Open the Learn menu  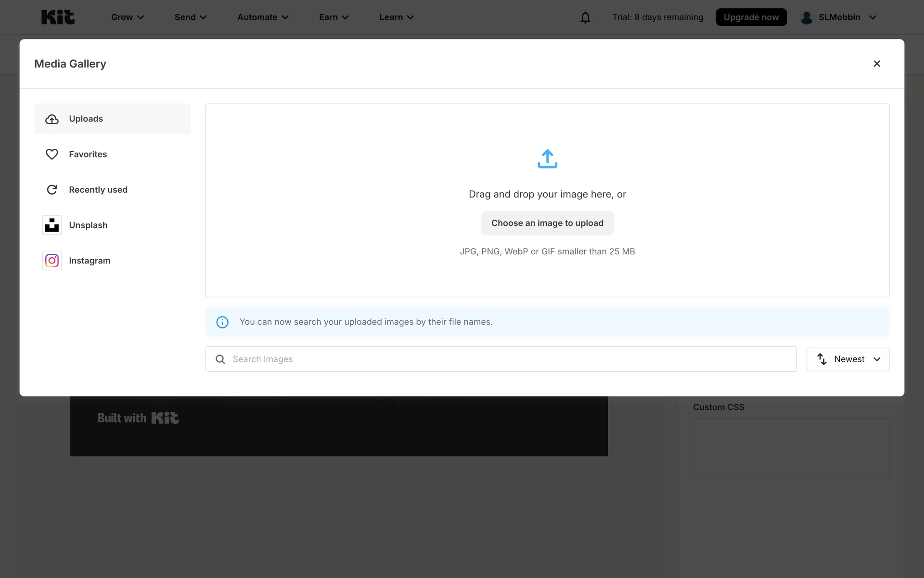[397, 17]
